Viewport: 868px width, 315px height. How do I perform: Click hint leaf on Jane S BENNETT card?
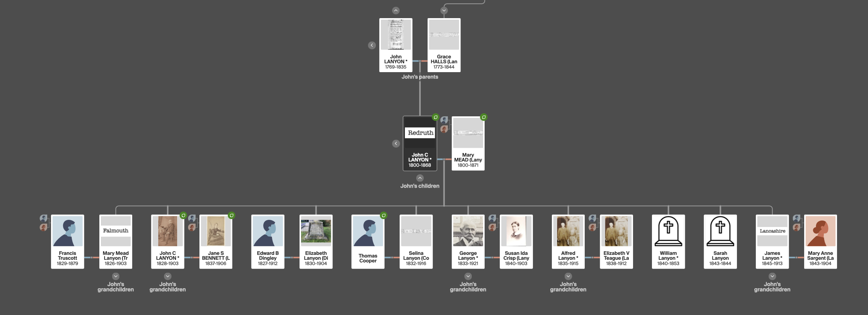(x=232, y=215)
